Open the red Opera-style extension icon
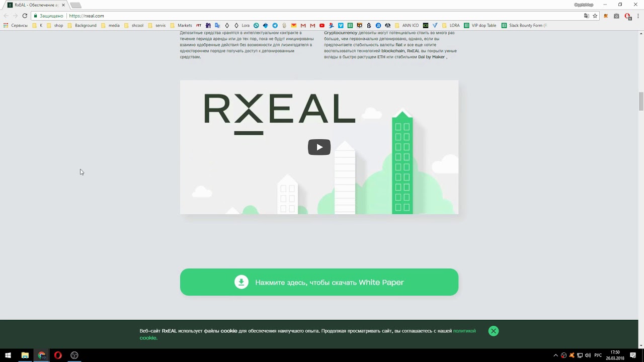Image resolution: width=644 pixels, height=362 pixels. point(627,16)
